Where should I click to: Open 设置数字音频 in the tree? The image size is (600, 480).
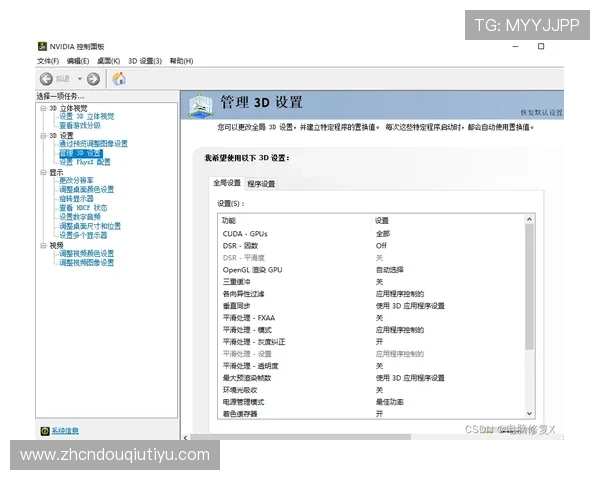coord(80,217)
